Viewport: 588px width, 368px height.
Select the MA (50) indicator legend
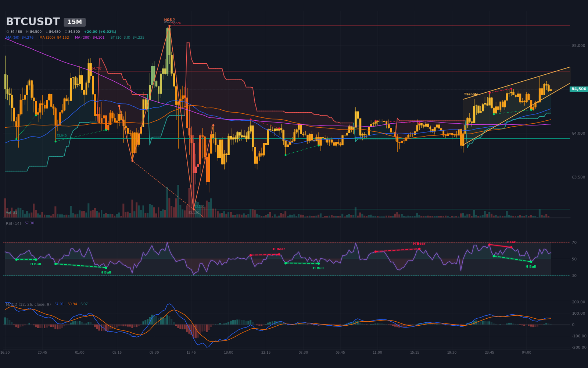[x=20, y=38]
